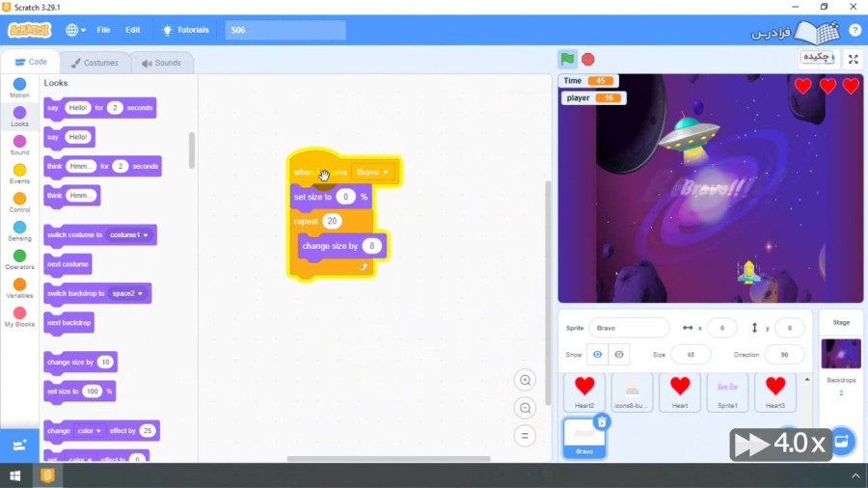
Task: Click the workspace vertical scrollbar
Action: [548, 292]
